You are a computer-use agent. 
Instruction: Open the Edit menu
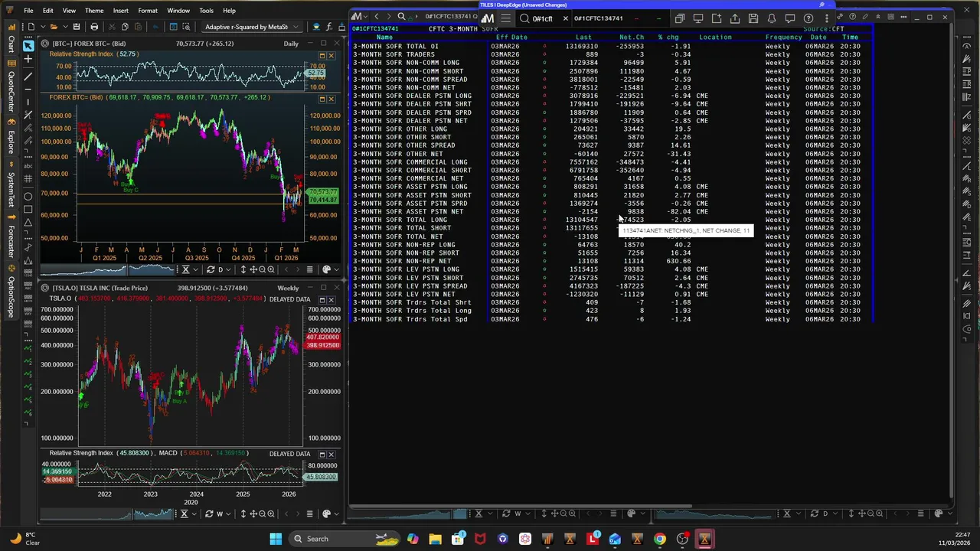tap(47, 11)
